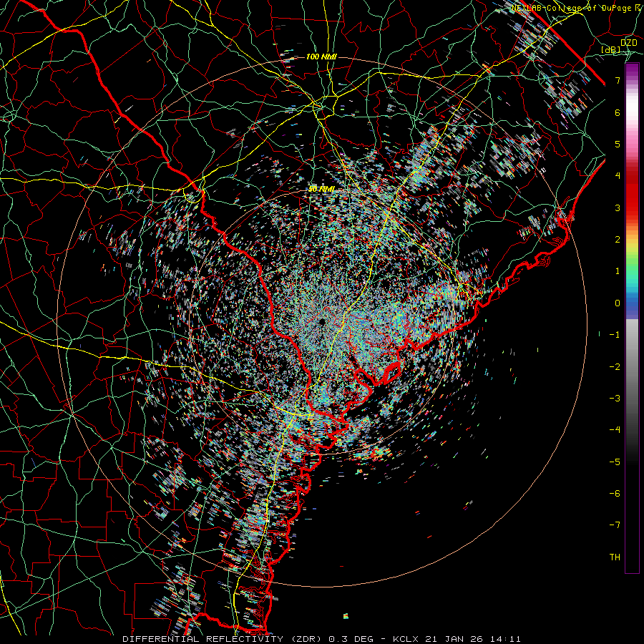Click the '0.3 DEG' elevation text
Screen dimensions: 644x644
351,639
